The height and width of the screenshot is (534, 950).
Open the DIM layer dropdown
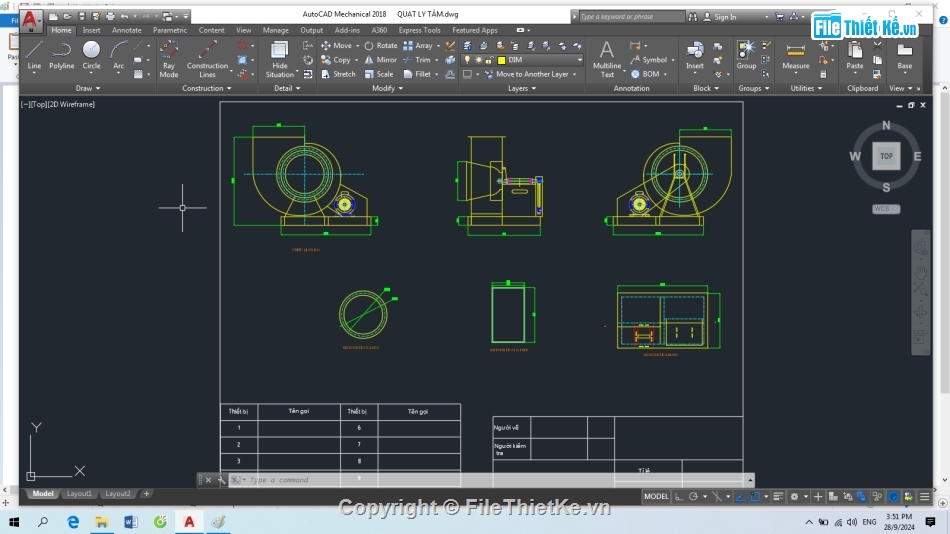(579, 60)
